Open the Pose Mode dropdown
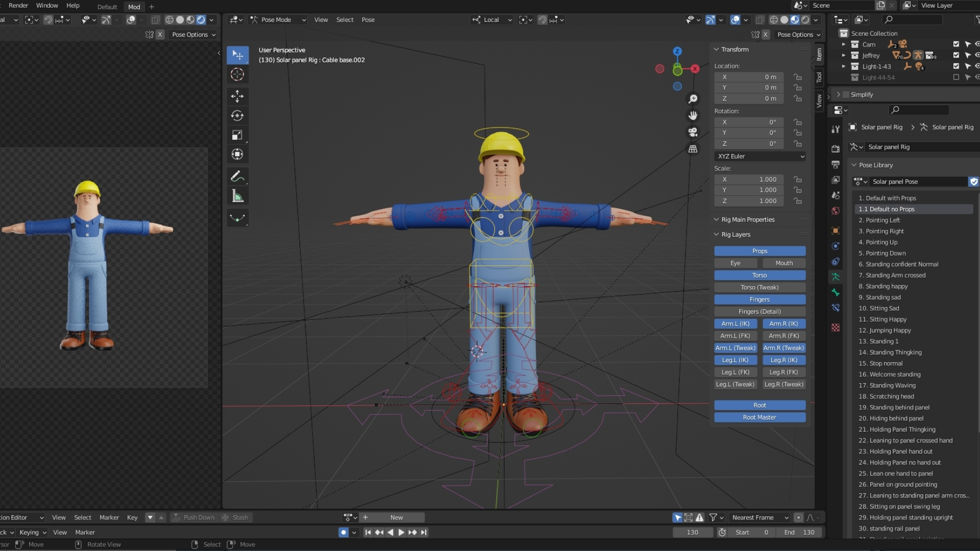Image resolution: width=980 pixels, height=551 pixels. point(278,20)
